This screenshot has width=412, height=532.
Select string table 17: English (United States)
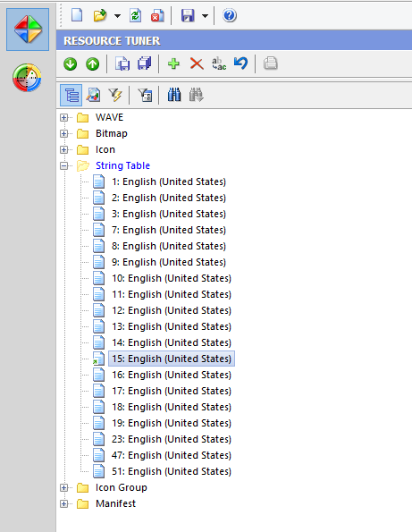click(x=172, y=391)
